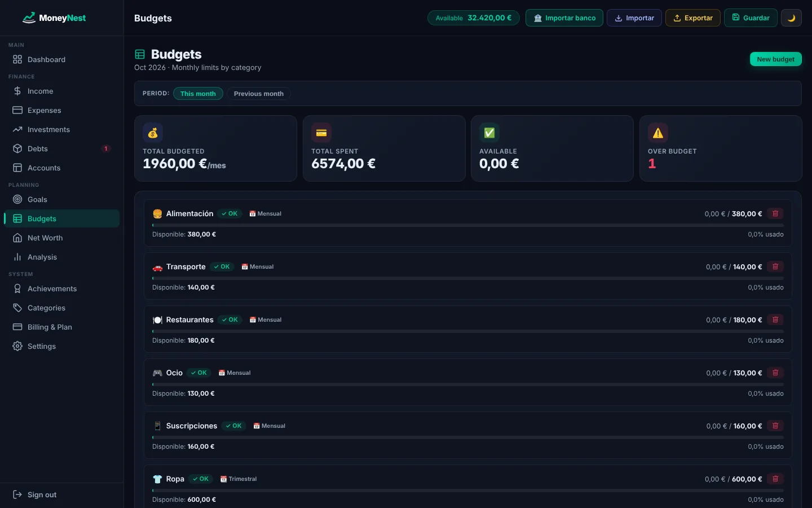The width and height of the screenshot is (812, 508).
Task: Click the debts badge showing 1
Action: 105,148
